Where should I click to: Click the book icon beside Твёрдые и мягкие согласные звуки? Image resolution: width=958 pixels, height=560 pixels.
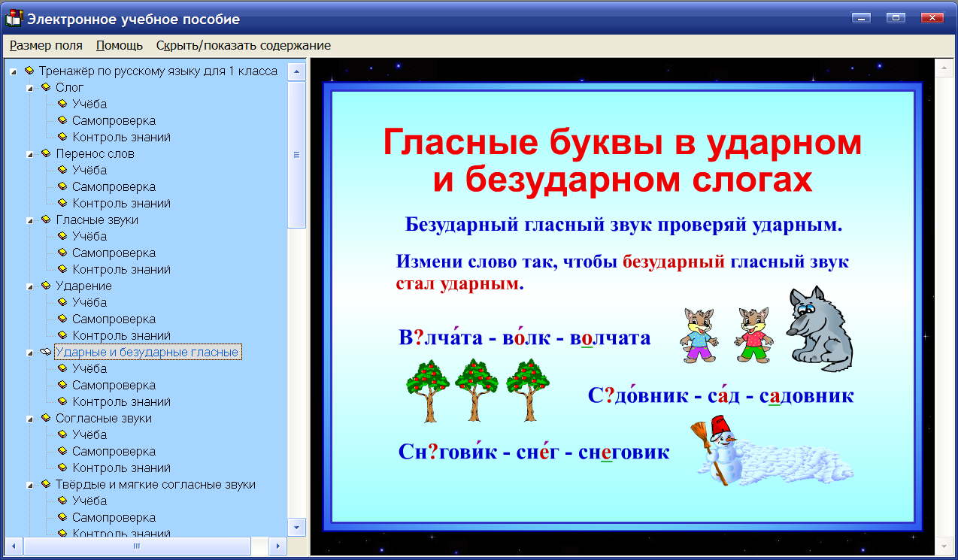pos(47,484)
